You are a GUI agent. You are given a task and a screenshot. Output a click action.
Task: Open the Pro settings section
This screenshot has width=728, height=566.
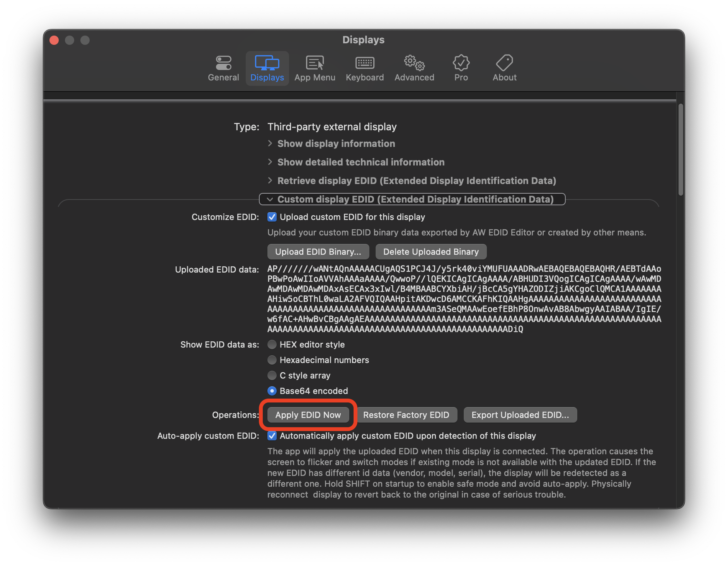[461, 68]
